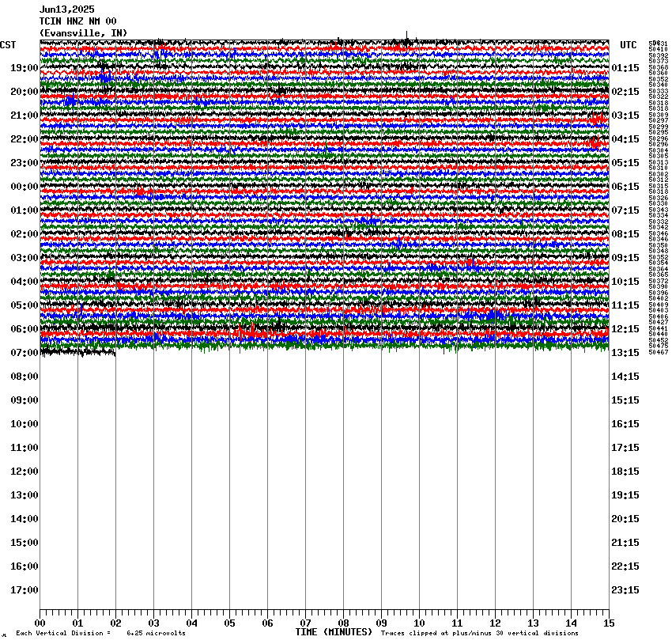Select the 07:00 CST row label
The height and width of the screenshot is (644, 672).
25,353
